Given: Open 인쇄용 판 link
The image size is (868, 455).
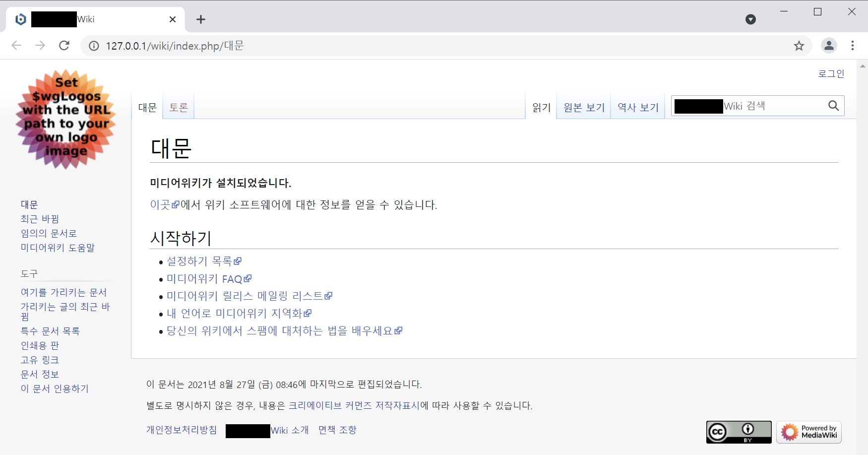Looking at the screenshot, I should [x=40, y=345].
